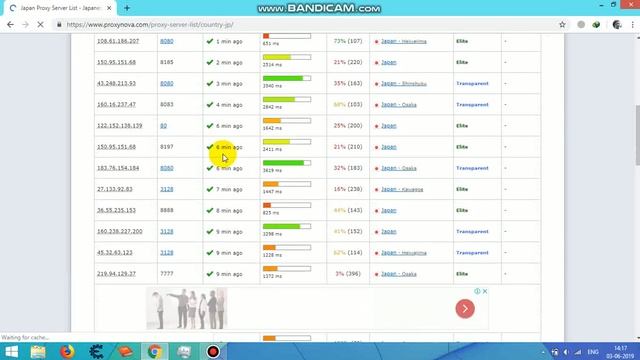Click port 8080 link in 43.248.213.93 row
The image size is (640, 360).
167,83
